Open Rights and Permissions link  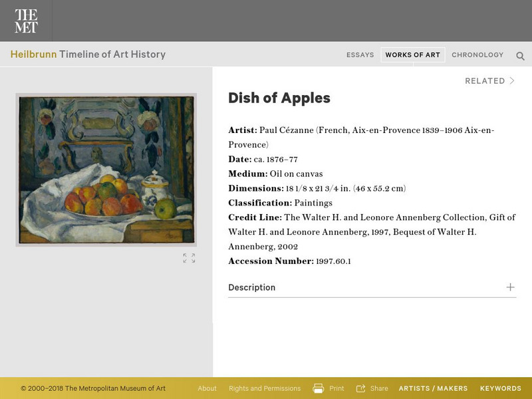click(265, 388)
